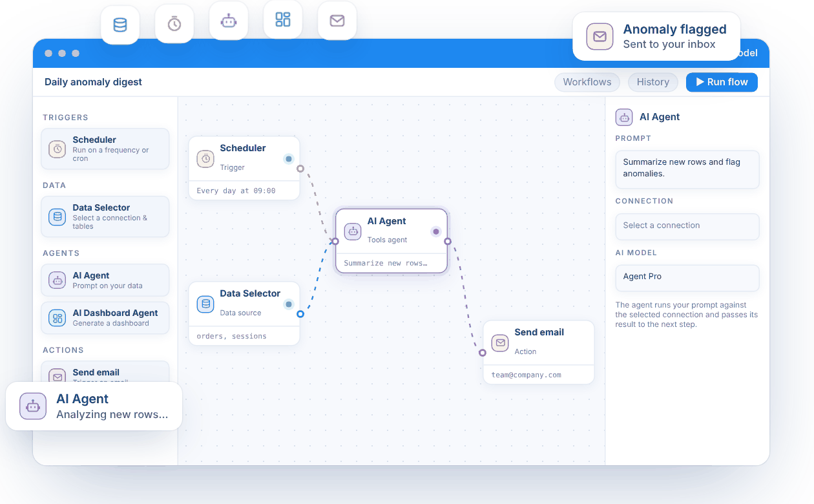Click the envelope icon in Anomaly flagged notification

(x=600, y=36)
